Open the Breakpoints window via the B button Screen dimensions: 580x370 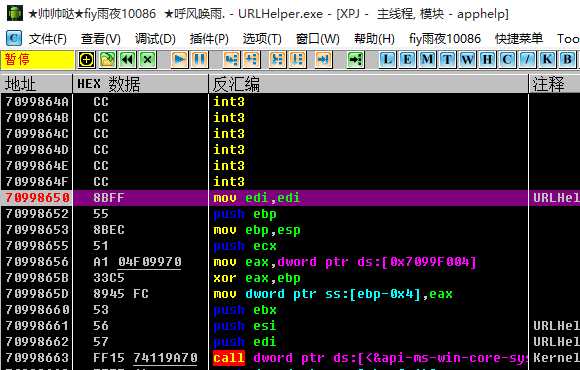[x=567, y=60]
